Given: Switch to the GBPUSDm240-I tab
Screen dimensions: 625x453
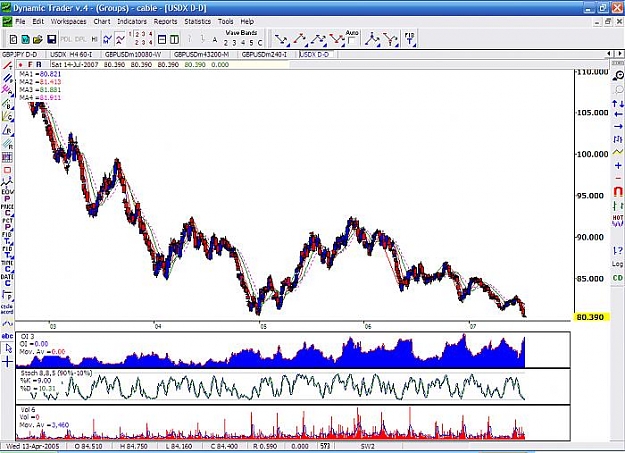Looking at the screenshot, I should click(264, 54).
